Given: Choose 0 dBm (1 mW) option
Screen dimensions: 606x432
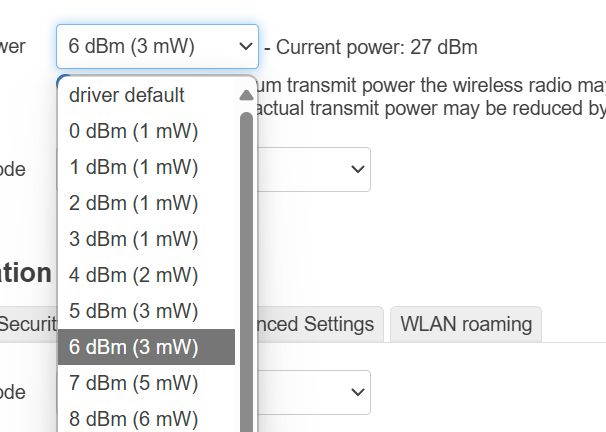Looking at the screenshot, I should coord(146,131).
